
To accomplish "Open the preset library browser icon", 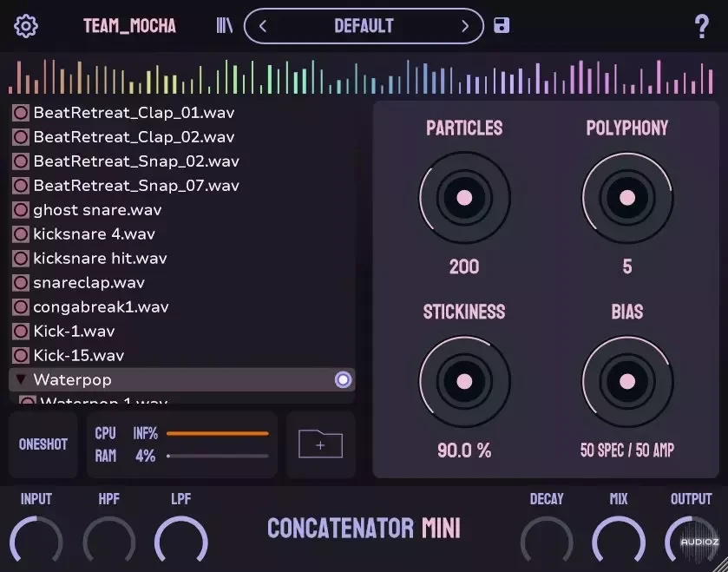I will 225,26.
